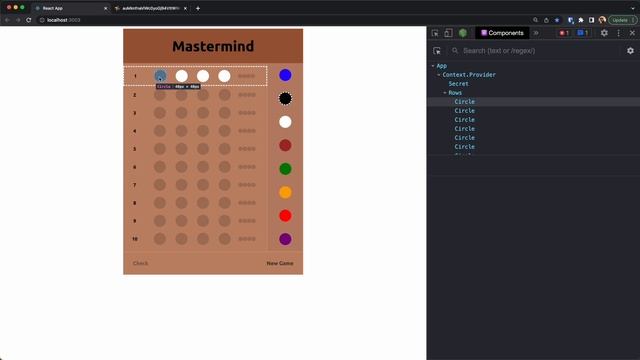Viewport: 640px width, 360px height.
Task: Collapse the Context.Provider tree node
Action: [439, 75]
